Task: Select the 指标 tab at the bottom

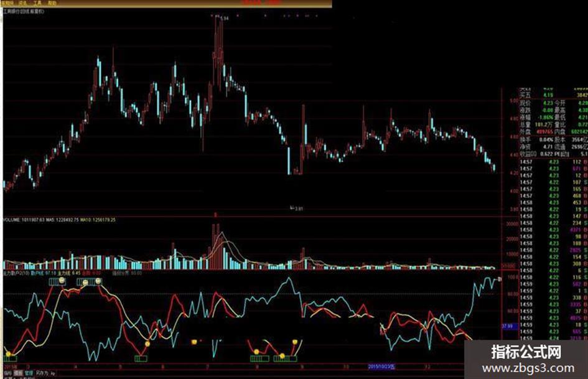Action: [x=8, y=373]
